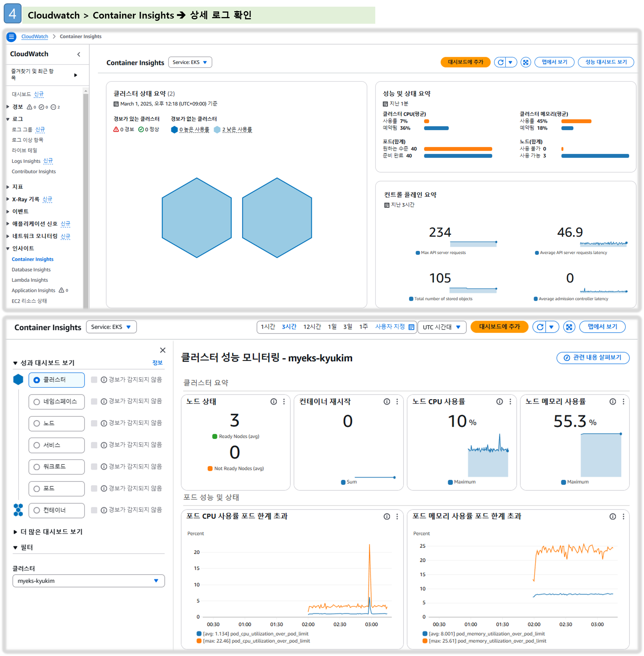Open Logs Insights in the sidebar
Screen dimensions: 644x656
(x=26, y=161)
